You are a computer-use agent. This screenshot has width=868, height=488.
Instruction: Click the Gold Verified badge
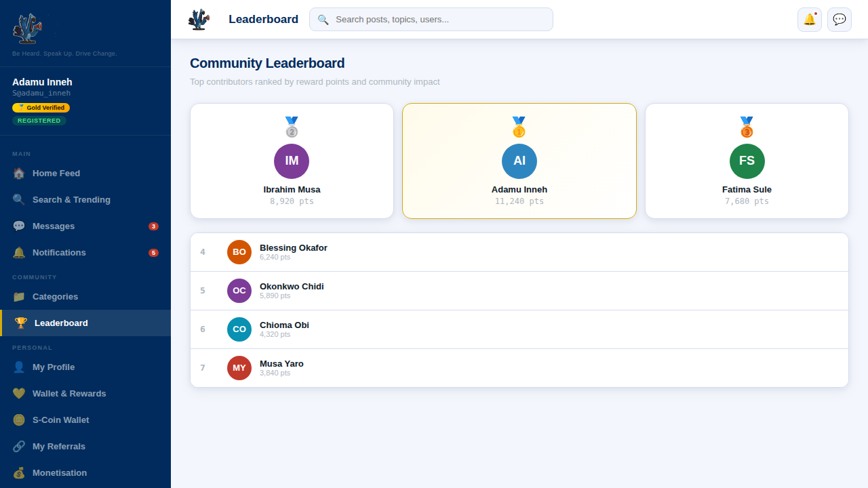click(x=41, y=108)
